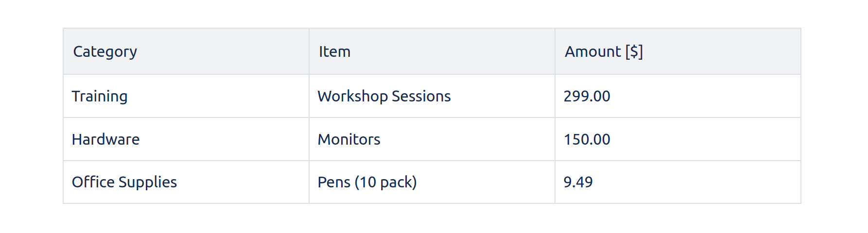Click the word "Workshop" in the table
The width and height of the screenshot is (868, 233).
click(x=352, y=96)
